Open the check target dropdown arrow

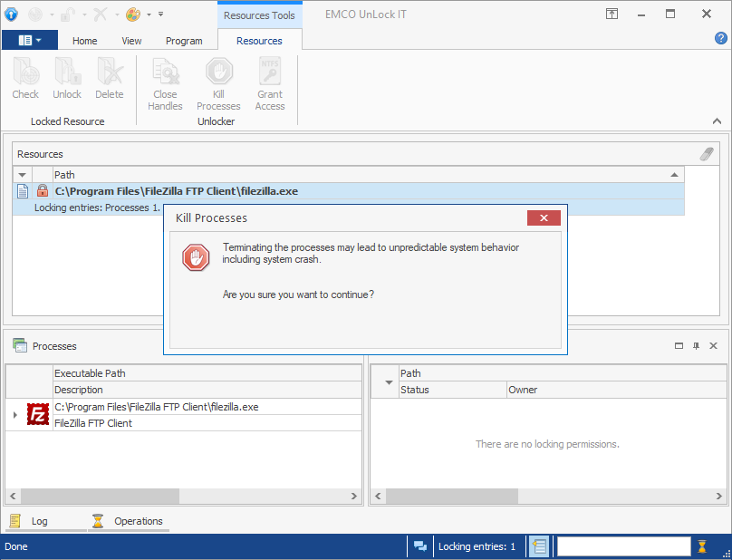(52, 14)
